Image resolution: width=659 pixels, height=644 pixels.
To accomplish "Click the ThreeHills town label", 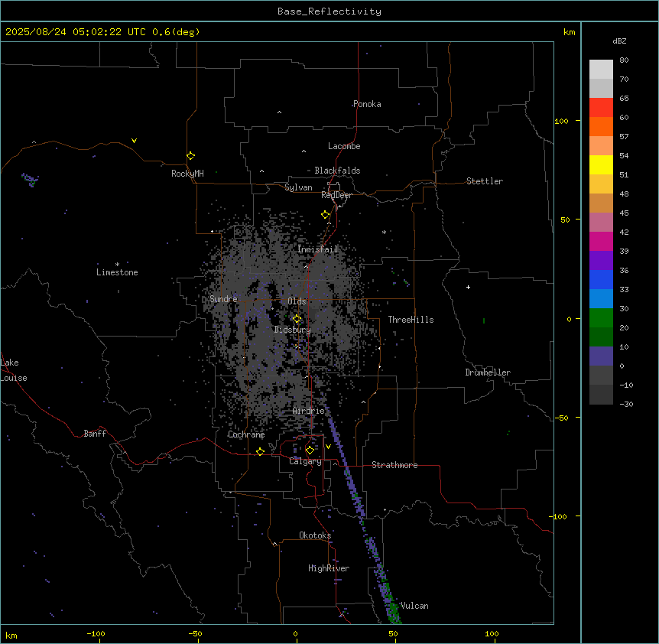I will pyautogui.click(x=411, y=320).
